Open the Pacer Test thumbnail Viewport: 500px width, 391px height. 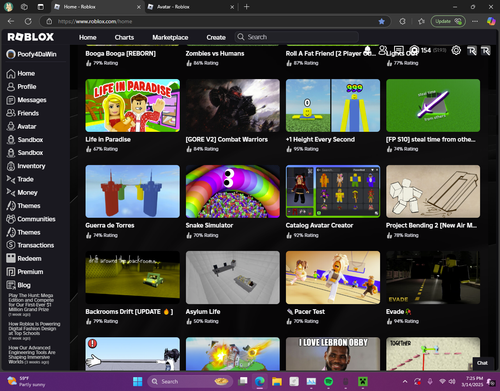click(x=333, y=277)
